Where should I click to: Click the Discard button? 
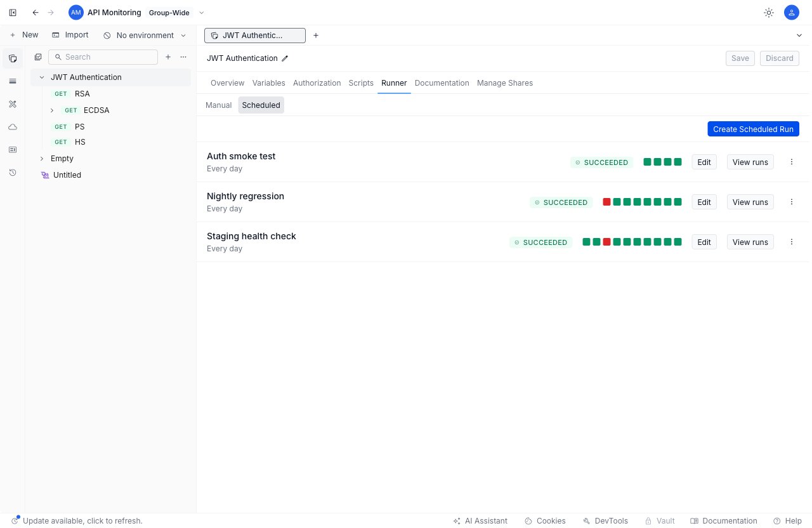coord(780,58)
